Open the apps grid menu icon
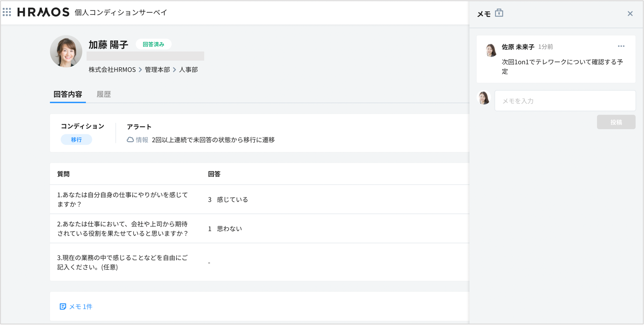Screen dimensions: 644x325 (7, 12)
